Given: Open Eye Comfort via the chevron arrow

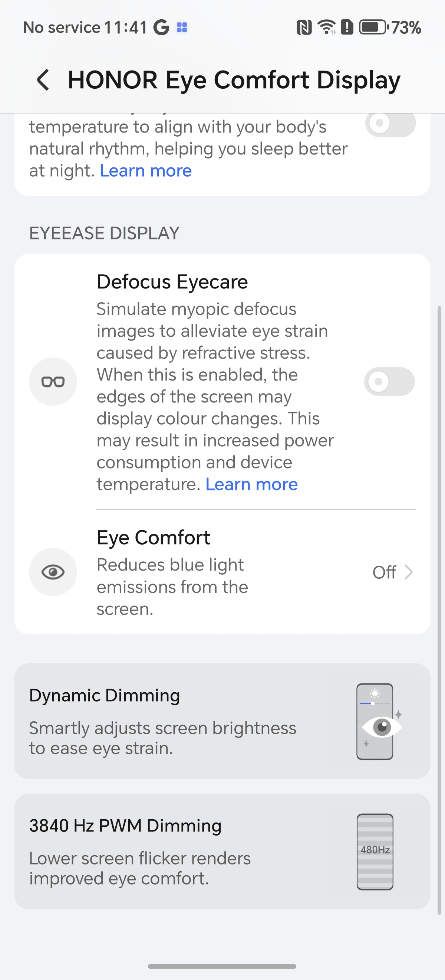Looking at the screenshot, I should (409, 572).
